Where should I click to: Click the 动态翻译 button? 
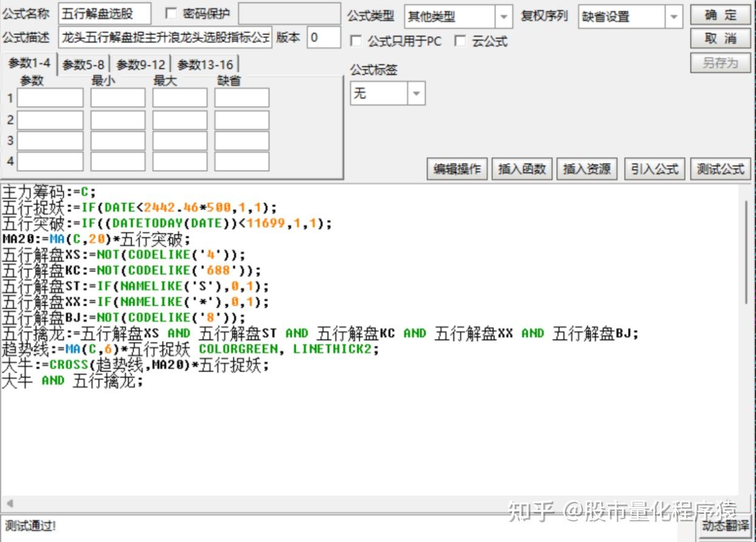tap(726, 526)
